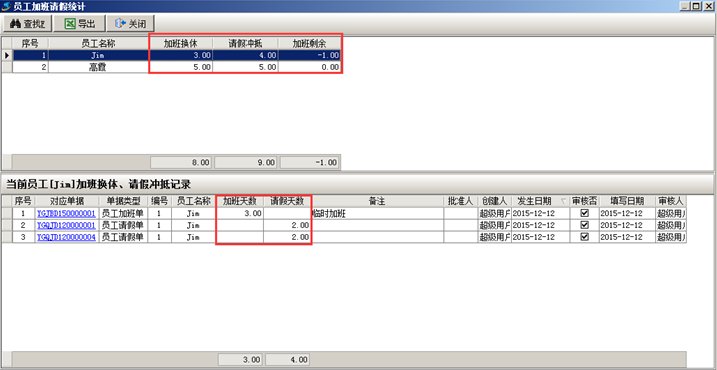Close the window with X button
This screenshot has width=717, height=370.
coord(708,6)
